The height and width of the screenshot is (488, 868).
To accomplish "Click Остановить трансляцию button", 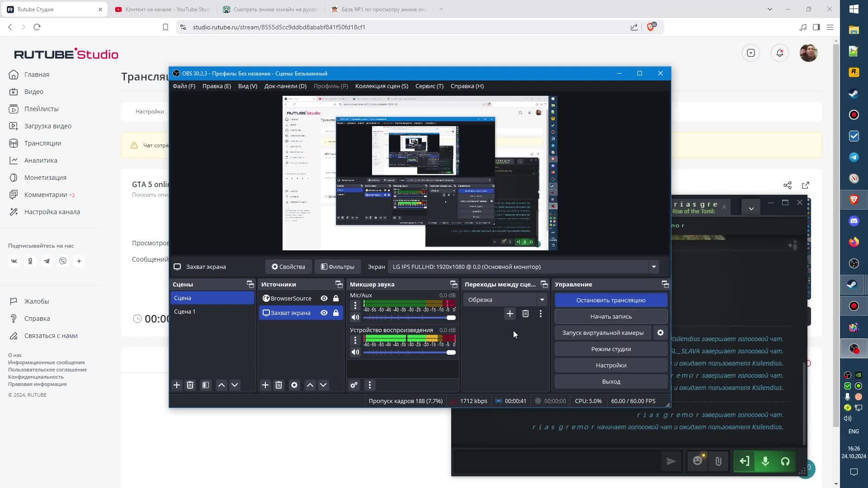I will 611,300.
